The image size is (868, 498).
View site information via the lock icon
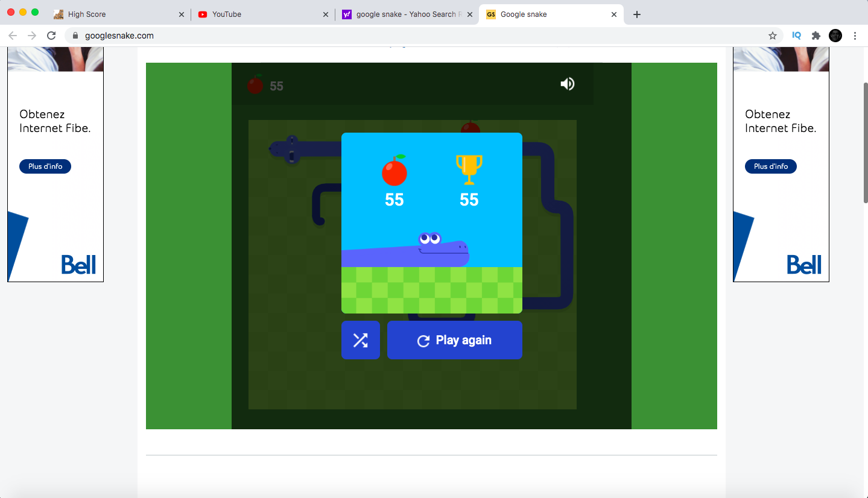(x=75, y=36)
